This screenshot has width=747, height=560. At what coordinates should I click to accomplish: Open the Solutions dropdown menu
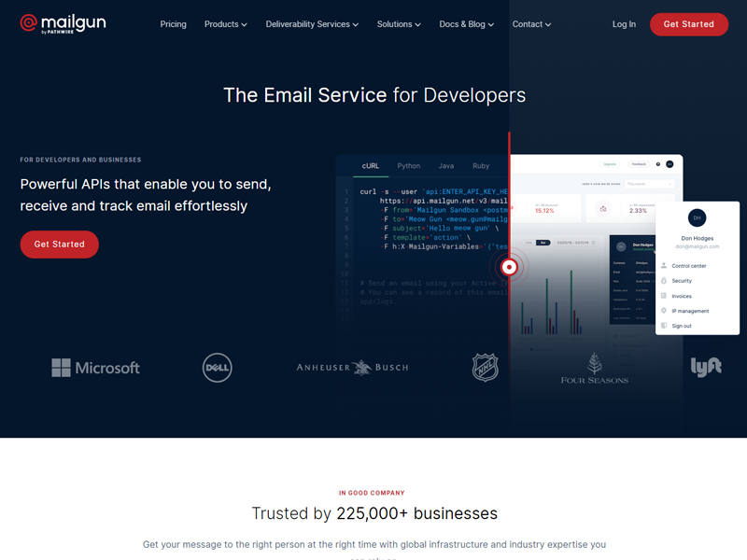tap(399, 24)
